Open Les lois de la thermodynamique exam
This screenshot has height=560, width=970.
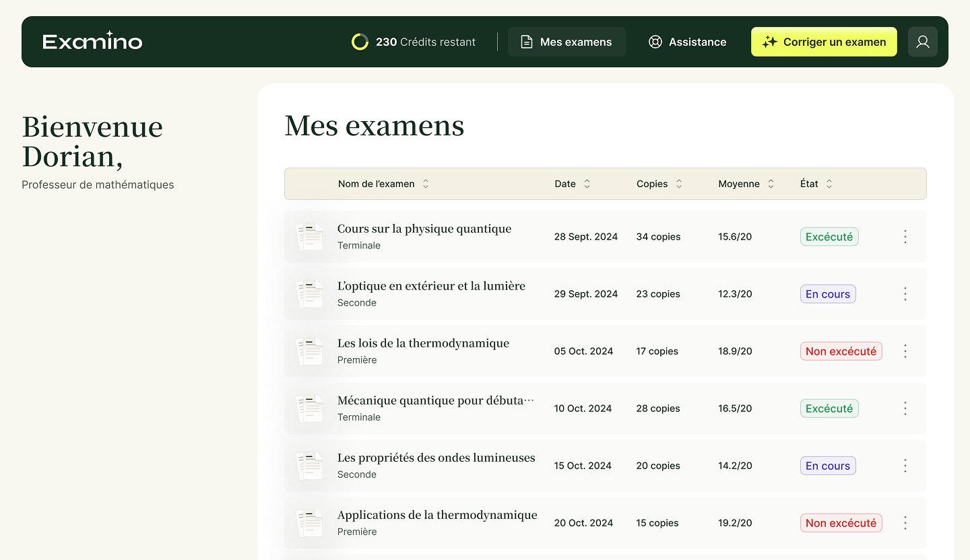click(x=423, y=343)
